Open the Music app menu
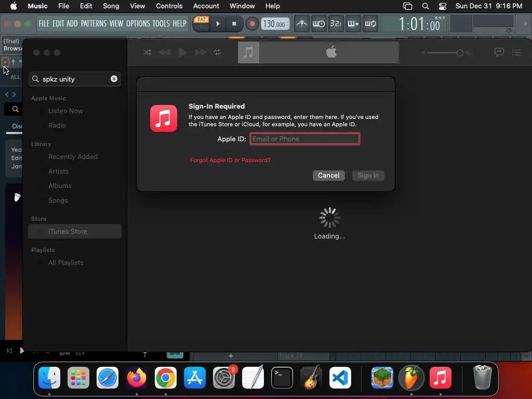Viewport: 532px width, 399px height. pyautogui.click(x=37, y=6)
